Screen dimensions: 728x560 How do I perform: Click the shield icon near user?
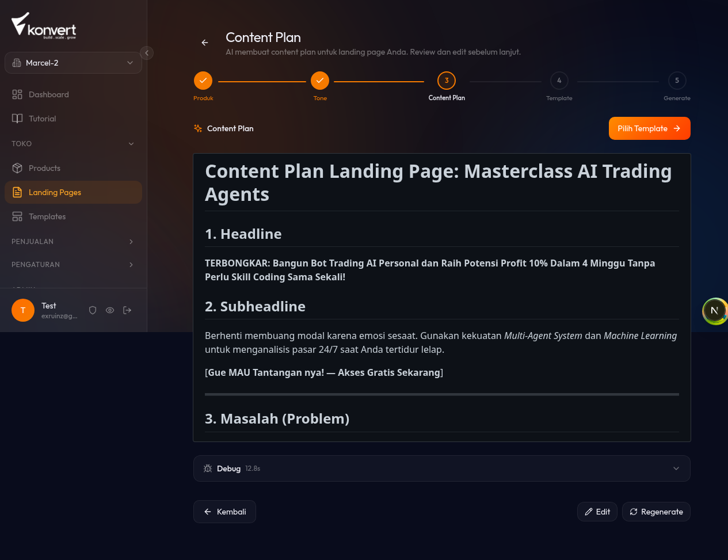(93, 310)
